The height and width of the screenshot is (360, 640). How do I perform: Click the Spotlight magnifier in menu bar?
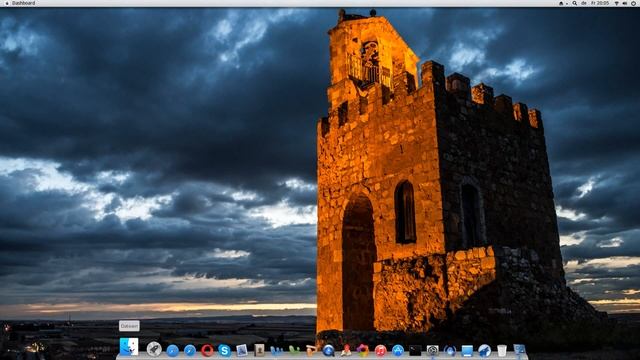pos(574,3)
